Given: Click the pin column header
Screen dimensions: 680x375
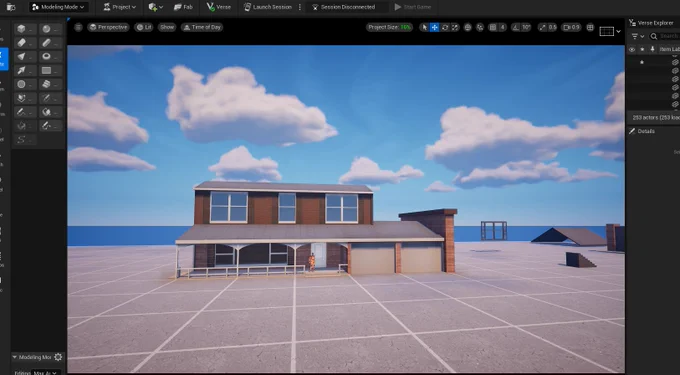Looking at the screenshot, I should pyautogui.click(x=652, y=49).
